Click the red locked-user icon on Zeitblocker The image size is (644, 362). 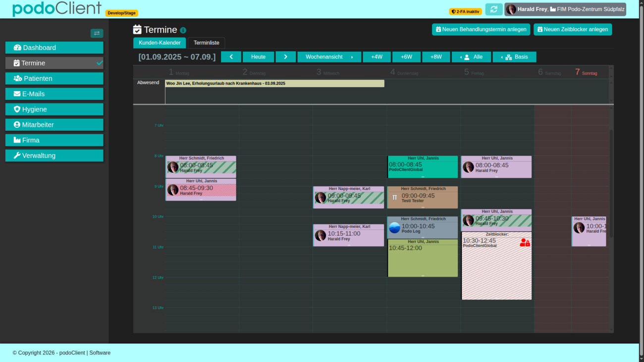tap(525, 242)
